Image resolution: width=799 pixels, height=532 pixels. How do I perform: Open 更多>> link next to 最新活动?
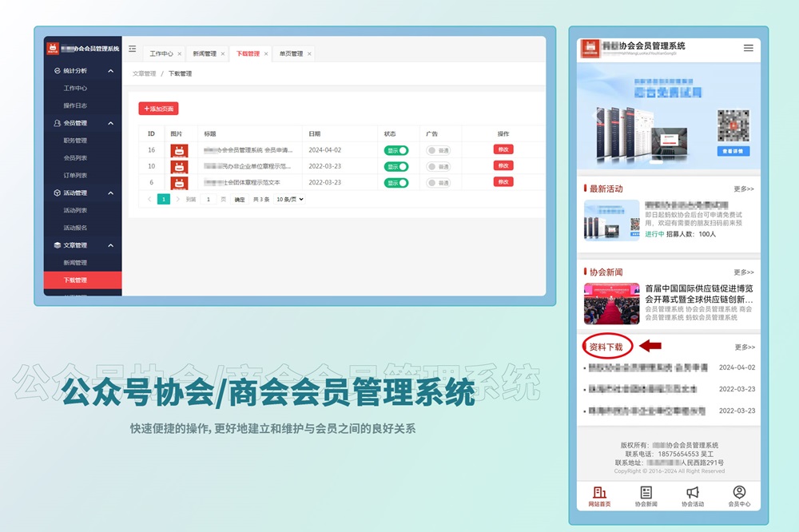click(x=744, y=189)
